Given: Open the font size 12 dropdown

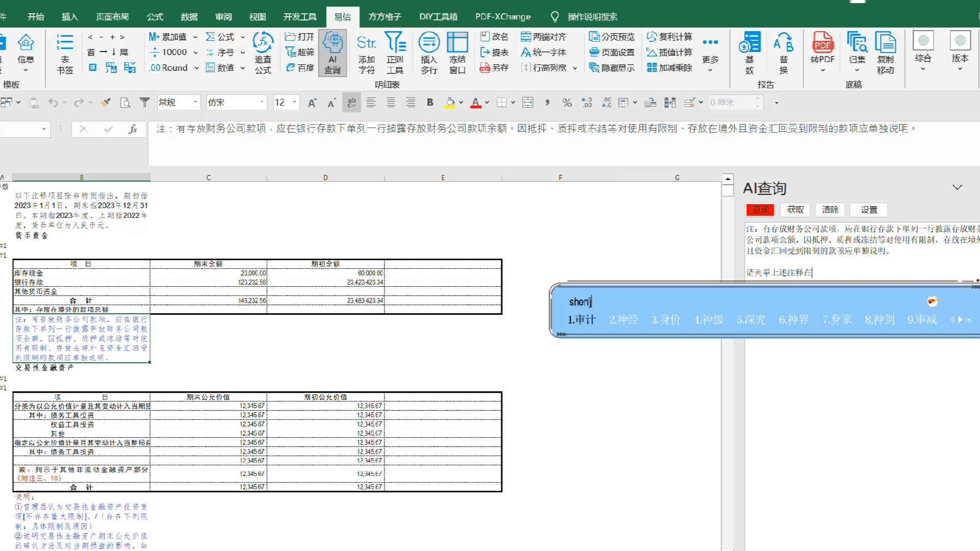Looking at the screenshot, I should pyautogui.click(x=295, y=103).
